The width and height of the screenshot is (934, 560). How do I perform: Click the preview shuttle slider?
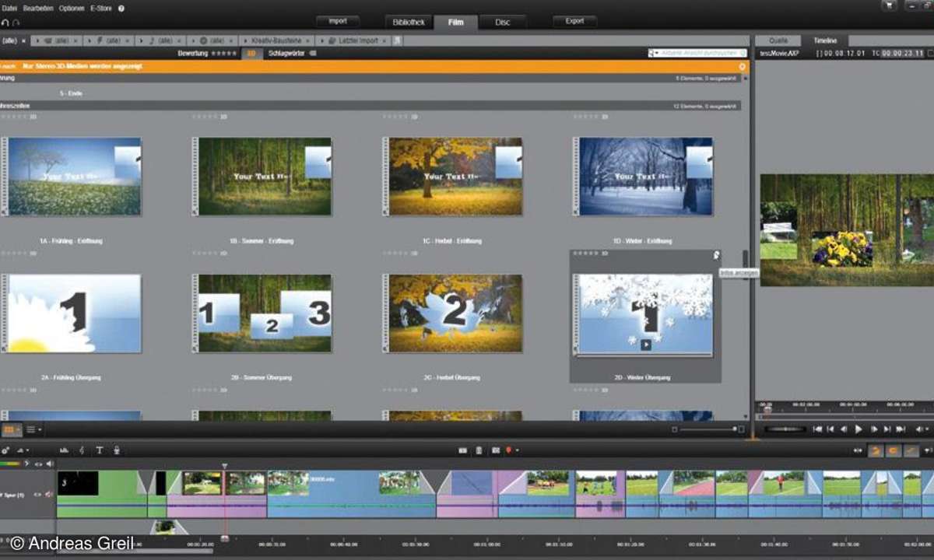784,429
